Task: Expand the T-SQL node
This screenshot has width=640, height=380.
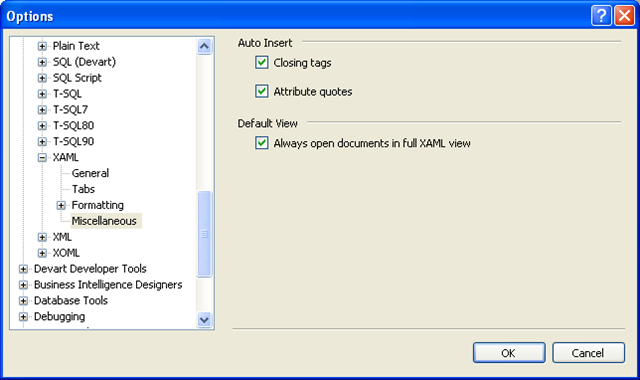Action: (42, 93)
